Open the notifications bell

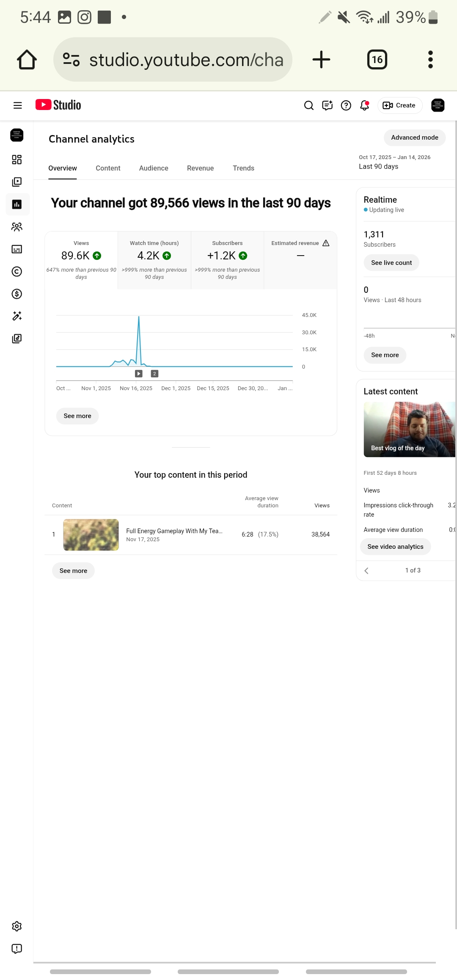[364, 105]
